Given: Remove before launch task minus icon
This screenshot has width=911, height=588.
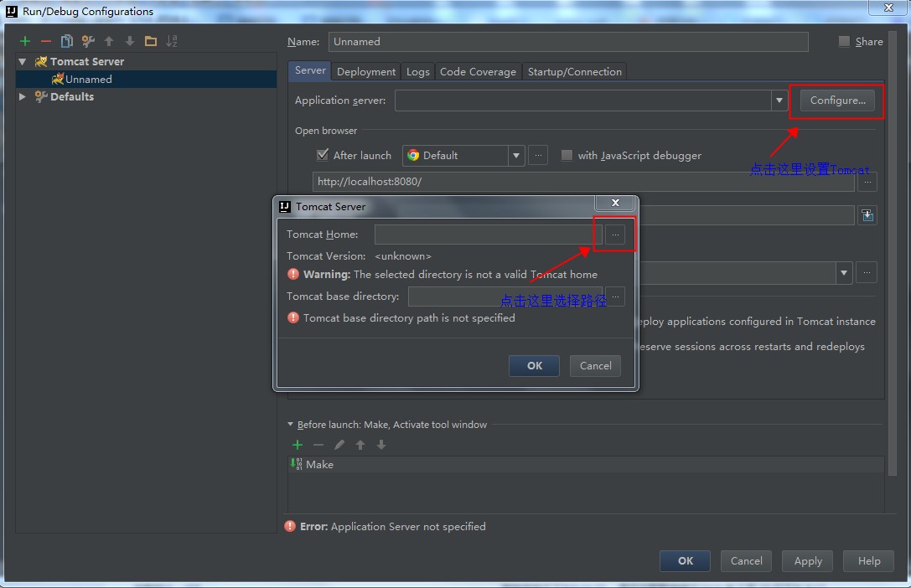Looking at the screenshot, I should point(318,445).
